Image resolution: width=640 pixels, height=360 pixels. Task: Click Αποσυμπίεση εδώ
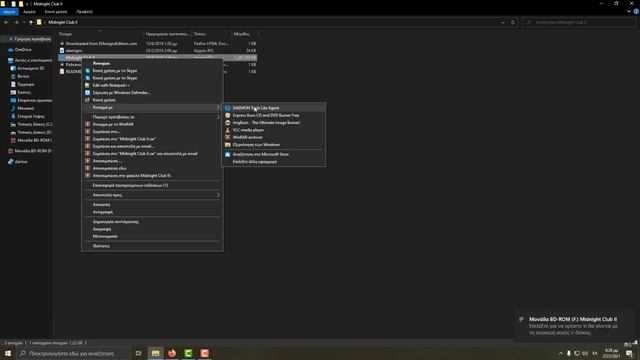(152, 168)
